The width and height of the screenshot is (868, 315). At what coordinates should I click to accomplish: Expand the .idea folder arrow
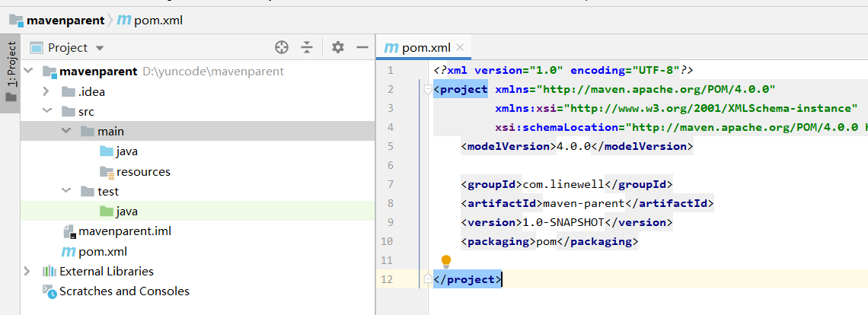click(x=47, y=92)
